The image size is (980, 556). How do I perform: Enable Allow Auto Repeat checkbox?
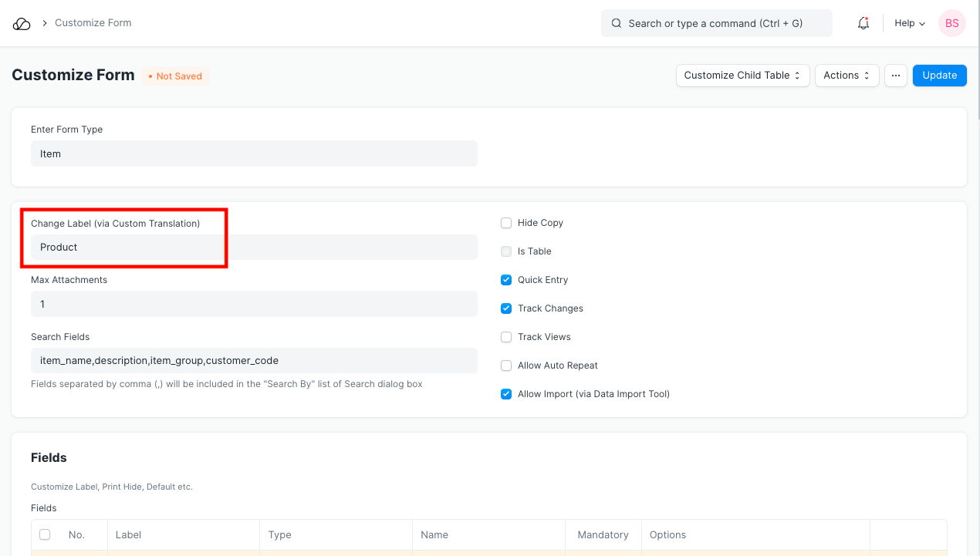[506, 366]
